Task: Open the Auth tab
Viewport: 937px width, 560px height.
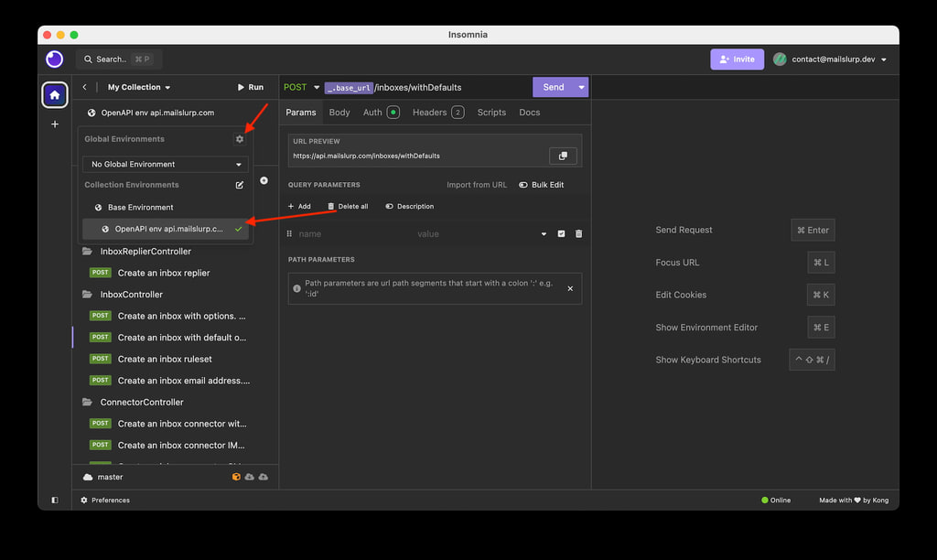Action: coord(381,113)
